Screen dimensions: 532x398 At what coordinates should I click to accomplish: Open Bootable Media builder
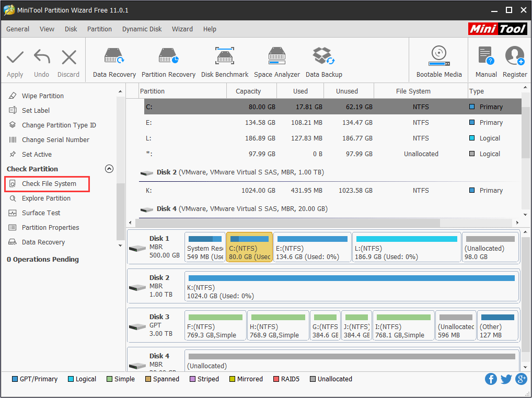point(439,62)
